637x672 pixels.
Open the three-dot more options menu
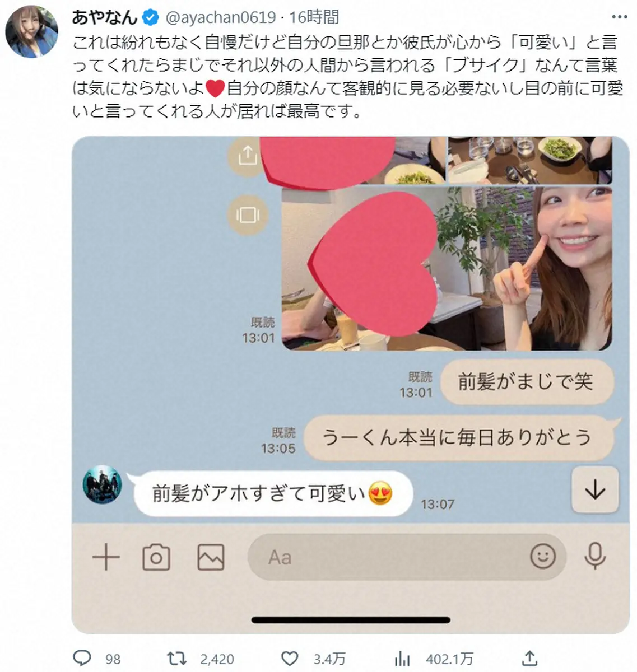coord(620,17)
